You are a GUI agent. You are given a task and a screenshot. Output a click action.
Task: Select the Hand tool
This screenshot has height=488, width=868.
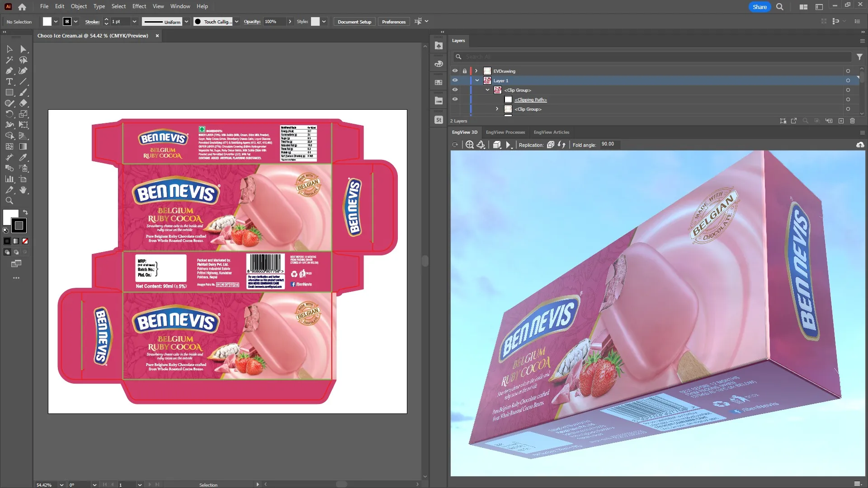pos(24,190)
